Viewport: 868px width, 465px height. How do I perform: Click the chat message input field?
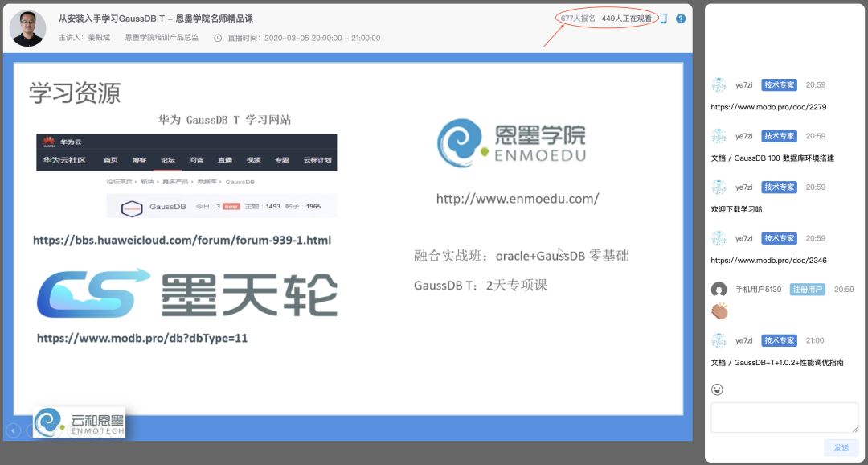coord(784,418)
